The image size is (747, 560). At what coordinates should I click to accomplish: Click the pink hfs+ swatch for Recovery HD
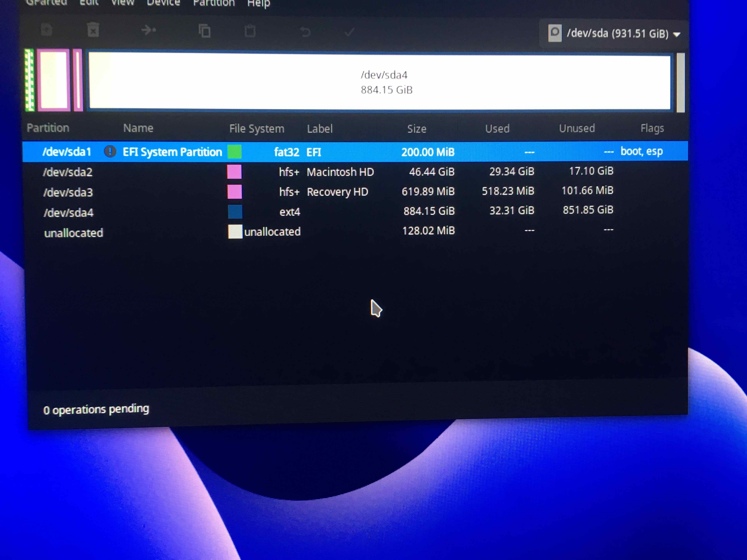click(x=235, y=192)
